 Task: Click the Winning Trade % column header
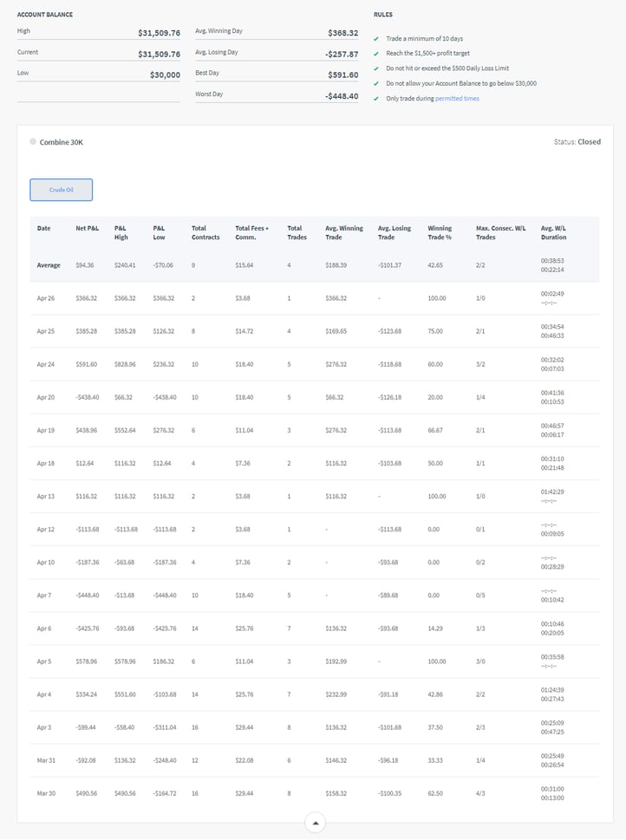point(440,232)
